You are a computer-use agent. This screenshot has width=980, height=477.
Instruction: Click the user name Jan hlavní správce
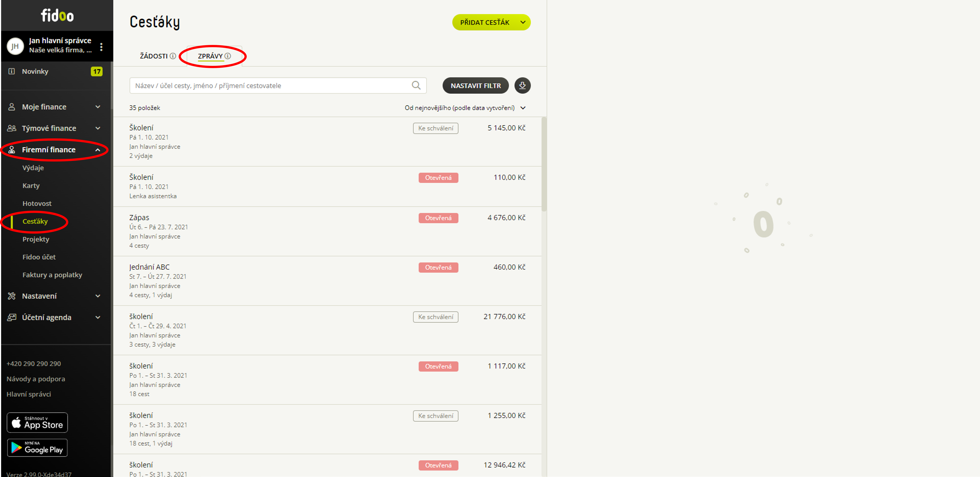point(60,40)
